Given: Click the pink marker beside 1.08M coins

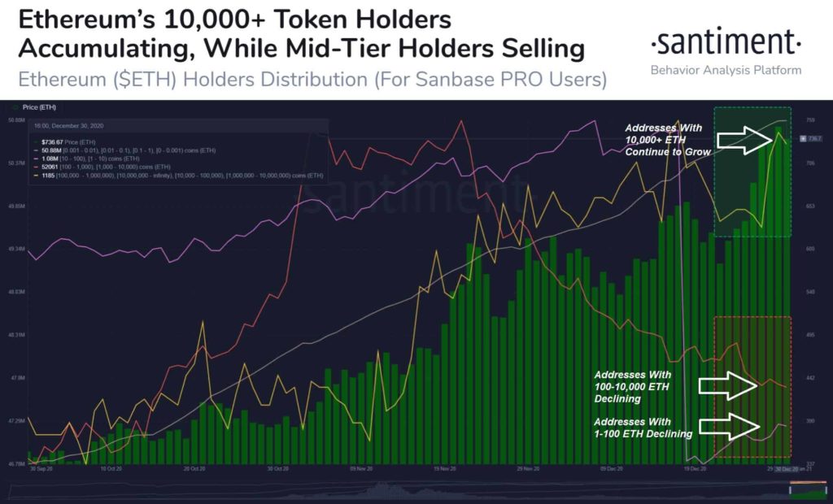Looking at the screenshot, I should pos(36,159).
